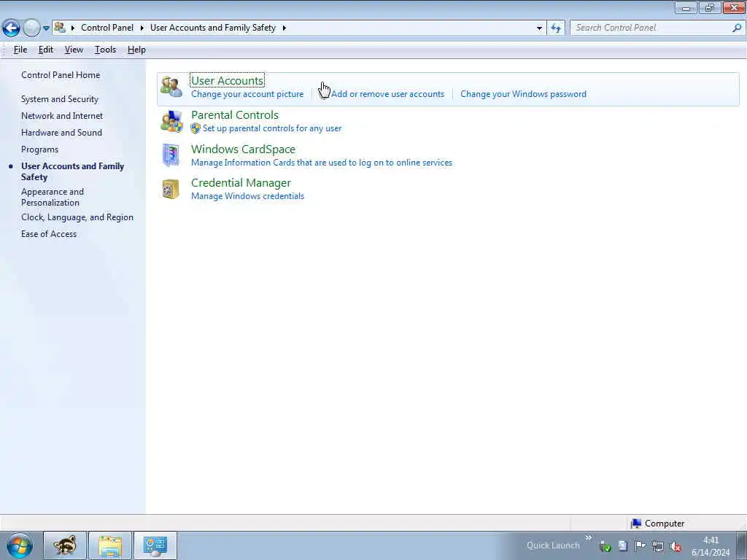Expand the arrow before Control Panel breadcrumb

point(73,28)
